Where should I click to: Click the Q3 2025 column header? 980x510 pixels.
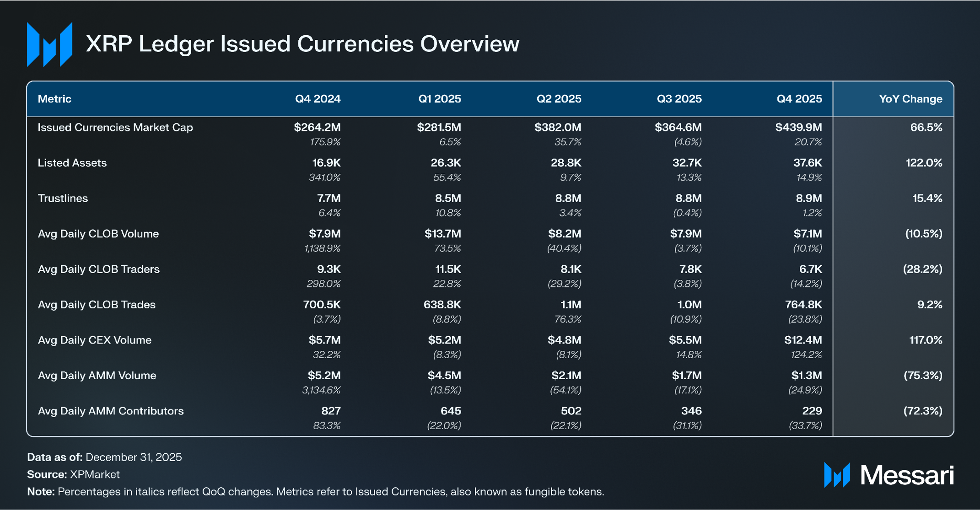(679, 99)
